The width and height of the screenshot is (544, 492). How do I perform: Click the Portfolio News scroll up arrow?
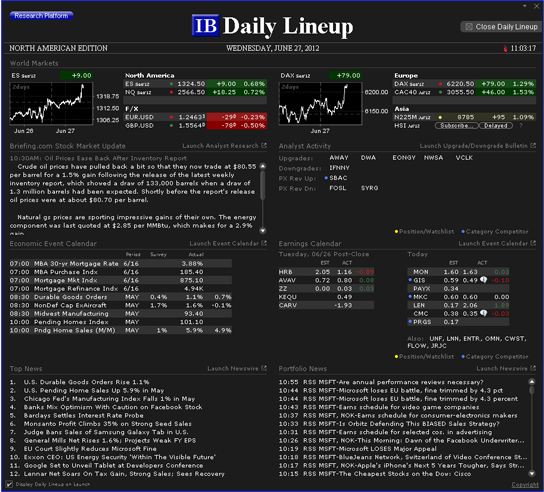tap(532, 382)
